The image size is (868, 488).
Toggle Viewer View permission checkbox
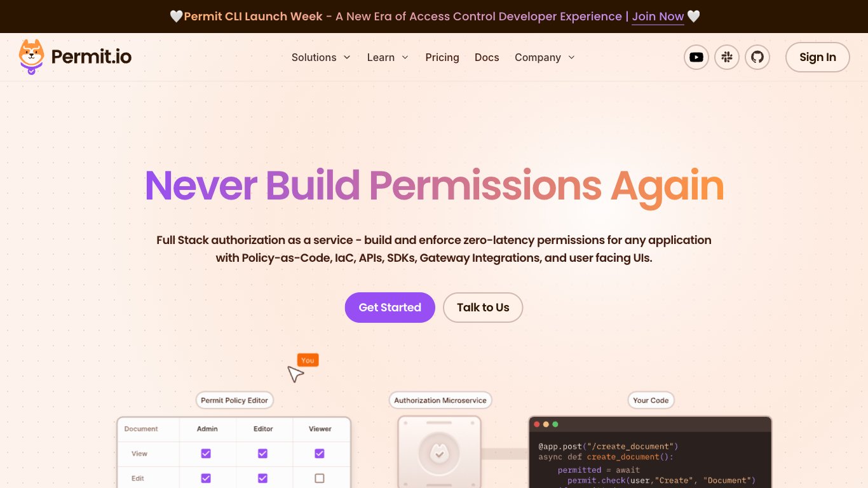[320, 454]
